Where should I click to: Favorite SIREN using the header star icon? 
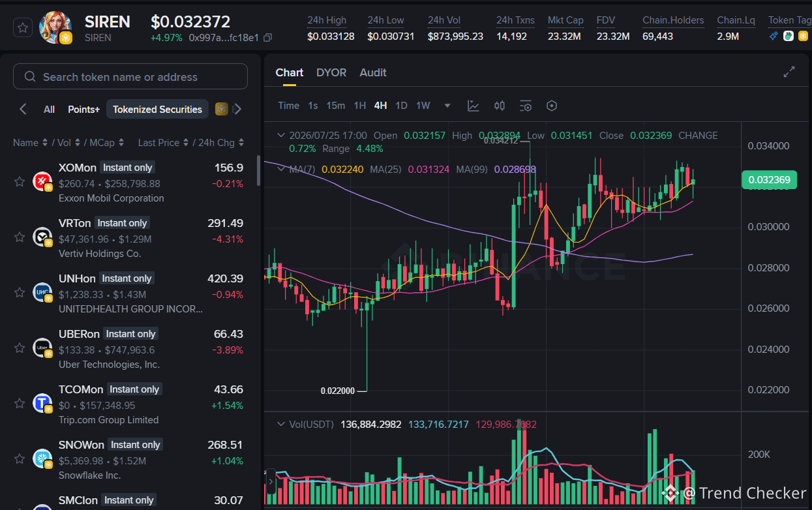coord(23,27)
